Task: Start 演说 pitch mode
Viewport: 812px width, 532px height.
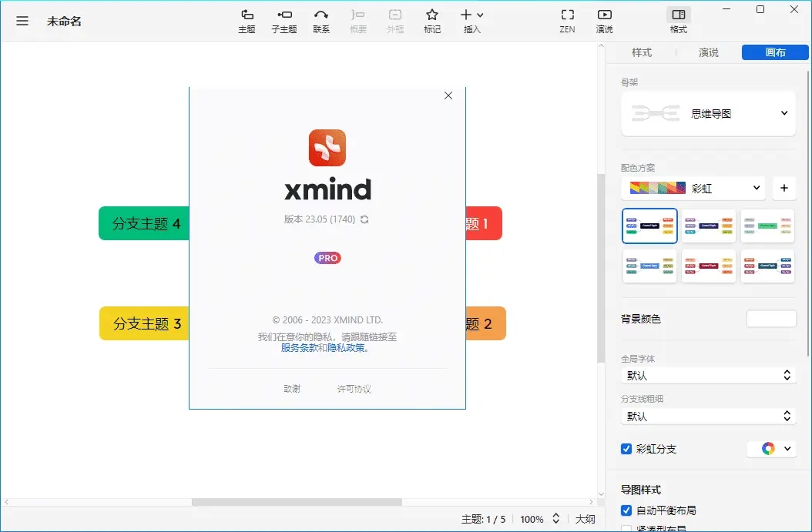Action: pyautogui.click(x=604, y=21)
